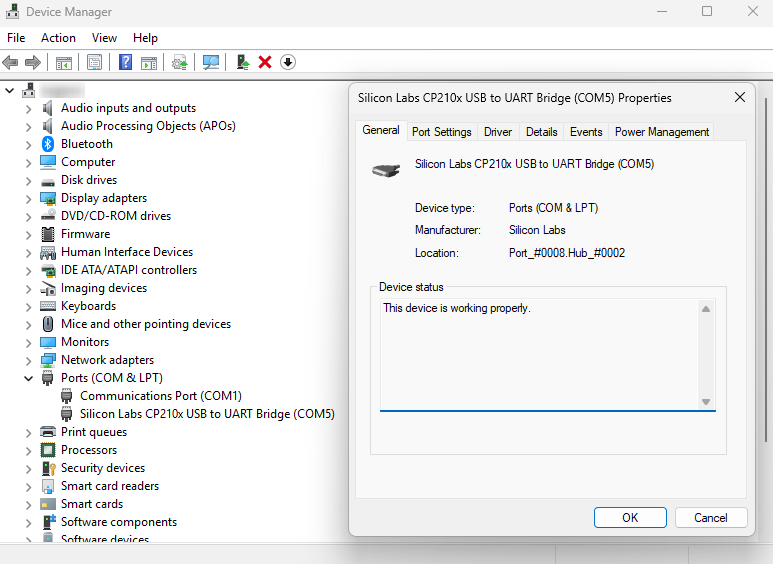Click the Monitors category icon
773x564 pixels.
point(48,342)
